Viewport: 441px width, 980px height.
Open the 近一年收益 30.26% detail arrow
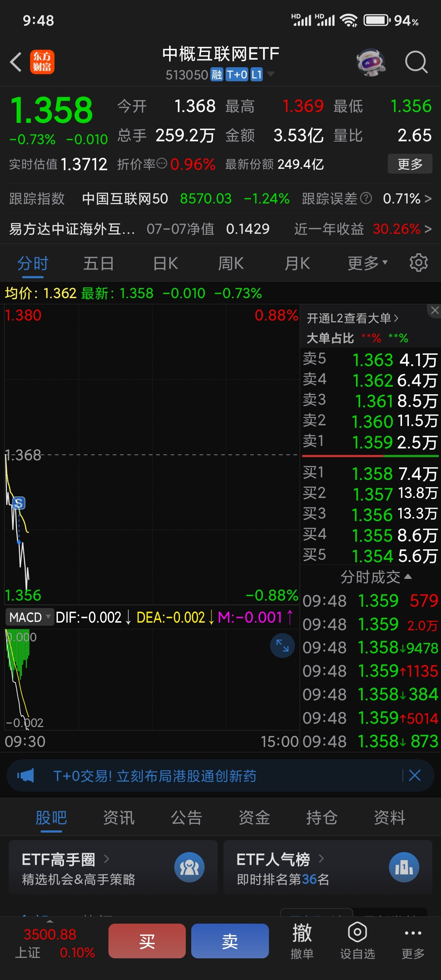pos(428,229)
